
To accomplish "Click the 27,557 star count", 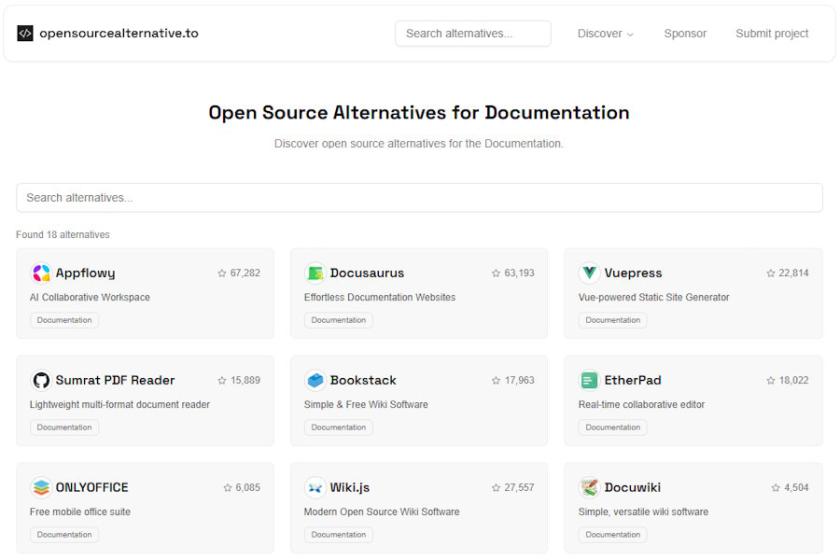I will tap(520, 487).
